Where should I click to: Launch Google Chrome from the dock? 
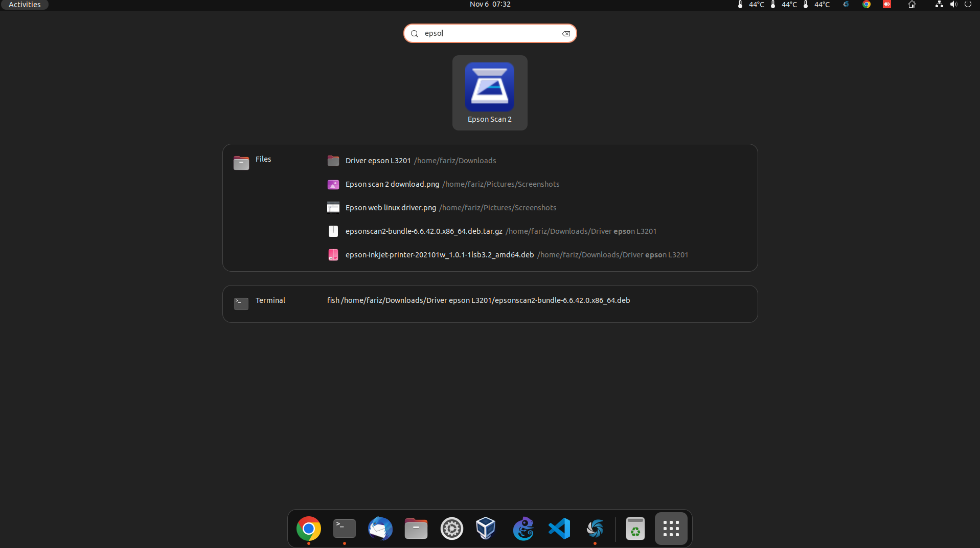pyautogui.click(x=308, y=528)
